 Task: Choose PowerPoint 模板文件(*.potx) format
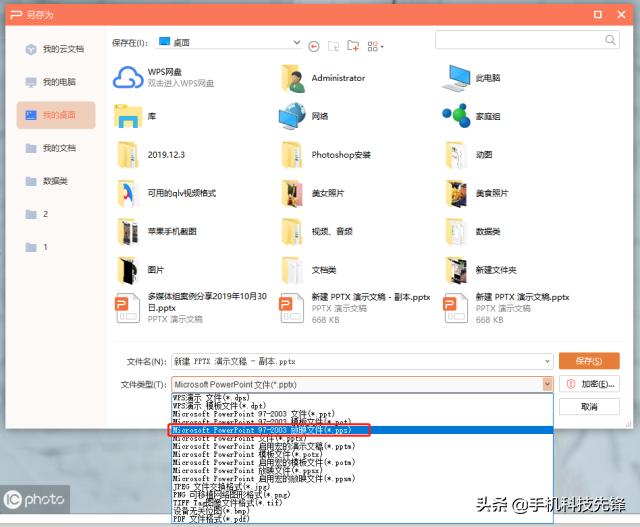(x=362, y=454)
